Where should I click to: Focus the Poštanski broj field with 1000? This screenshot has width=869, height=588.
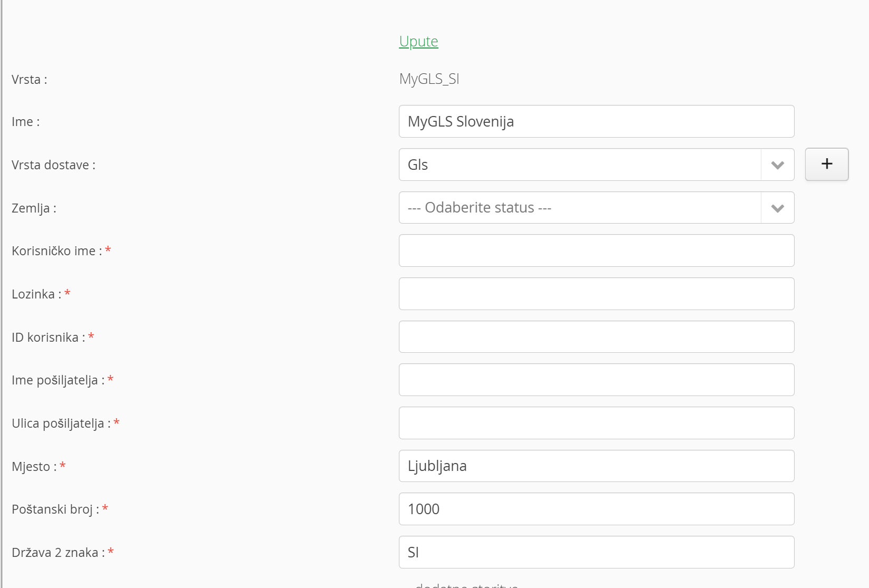pos(597,509)
